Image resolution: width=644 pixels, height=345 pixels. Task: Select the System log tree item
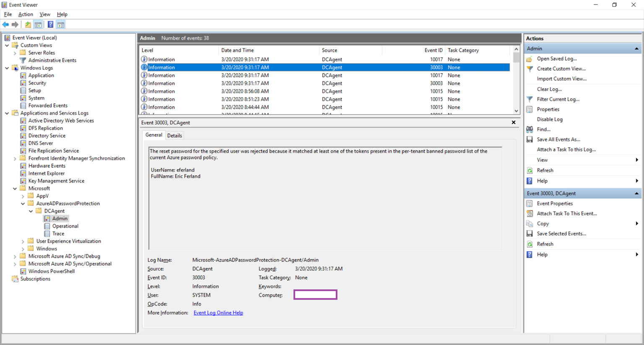tap(36, 98)
